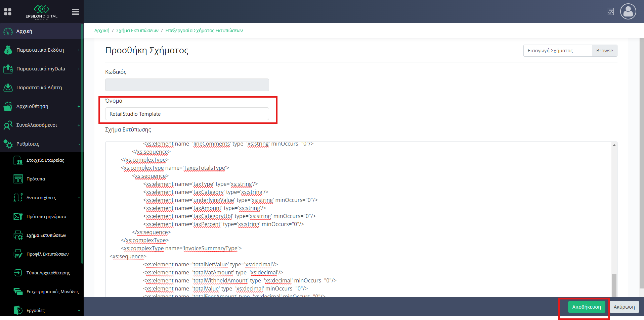644x320 pixels.
Task: Open Στοιχεία Εταιρείας settings icon
Action: click(18, 160)
